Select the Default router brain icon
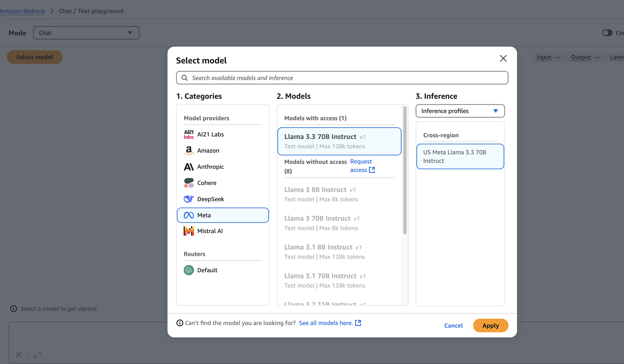 pos(188,270)
